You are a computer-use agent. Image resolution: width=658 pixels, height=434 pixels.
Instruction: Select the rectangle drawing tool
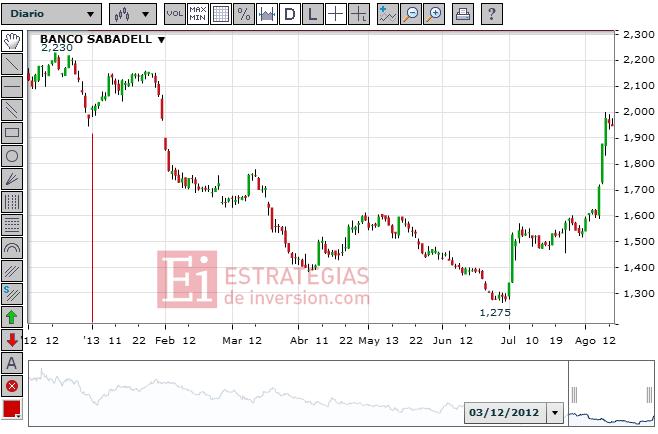click(12, 133)
